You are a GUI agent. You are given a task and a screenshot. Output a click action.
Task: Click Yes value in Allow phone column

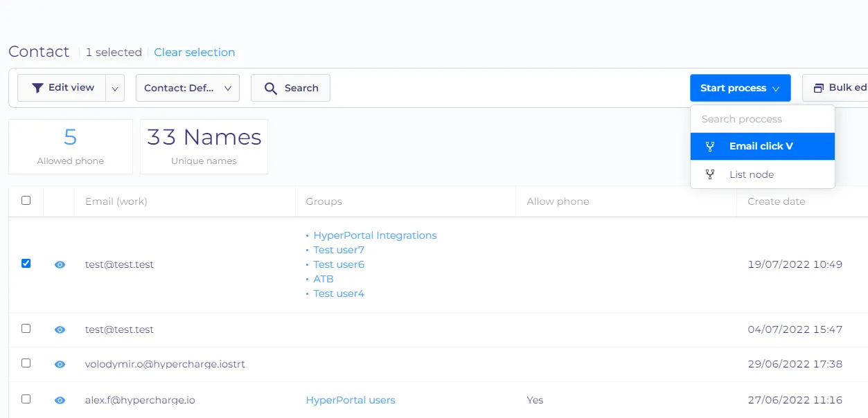coord(535,400)
